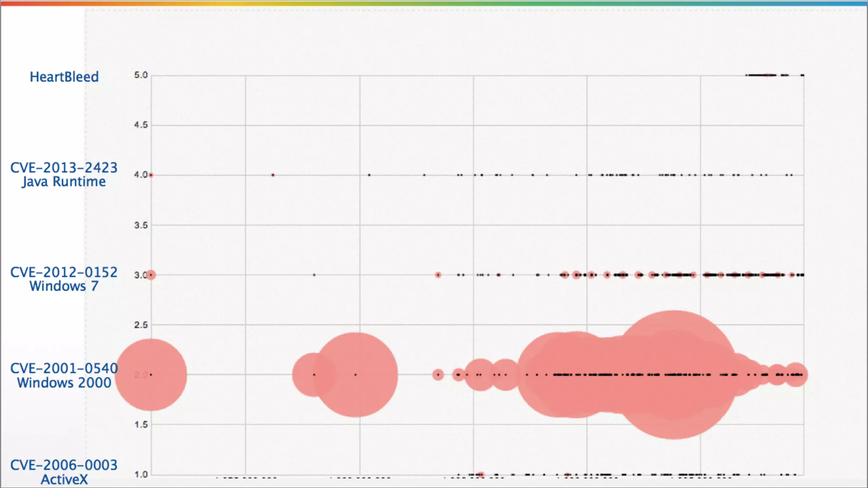Viewport: 868px width, 488px height.
Task: Click the 2.5 y-axis tick label
Action: coord(141,325)
